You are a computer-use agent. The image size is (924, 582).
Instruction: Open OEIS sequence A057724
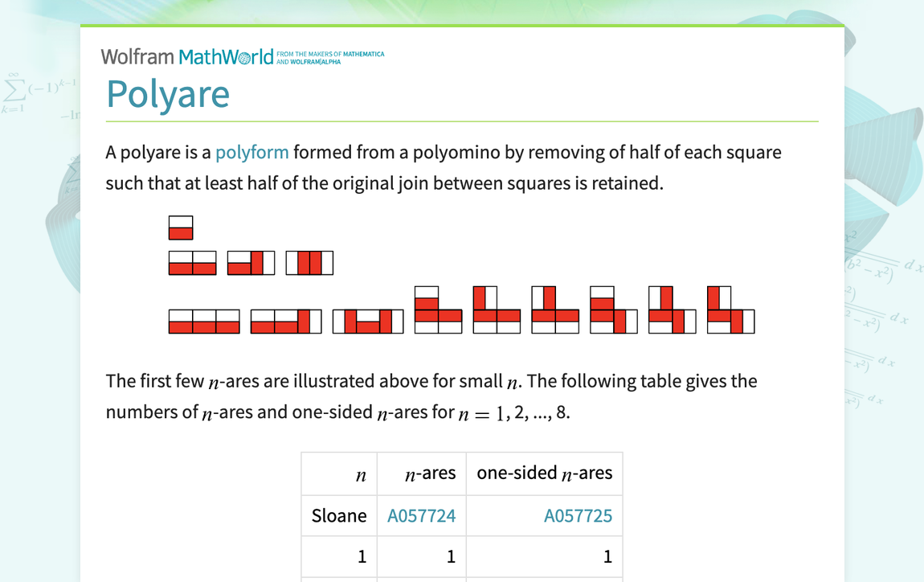pyautogui.click(x=422, y=515)
